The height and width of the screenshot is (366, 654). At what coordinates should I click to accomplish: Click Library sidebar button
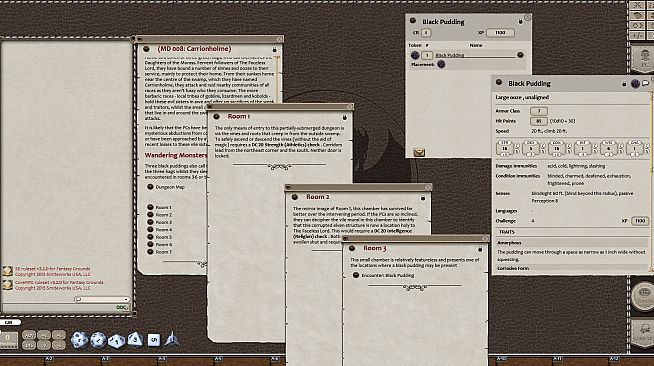(x=643, y=334)
